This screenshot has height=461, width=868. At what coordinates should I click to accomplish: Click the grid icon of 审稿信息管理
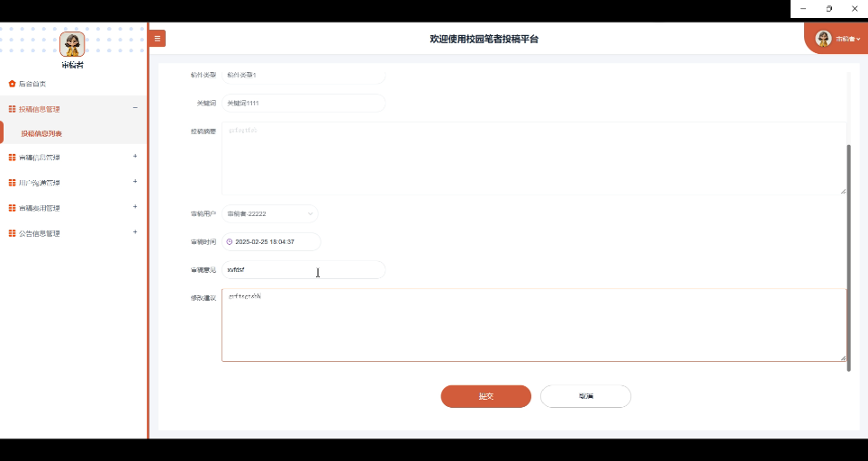(x=13, y=158)
